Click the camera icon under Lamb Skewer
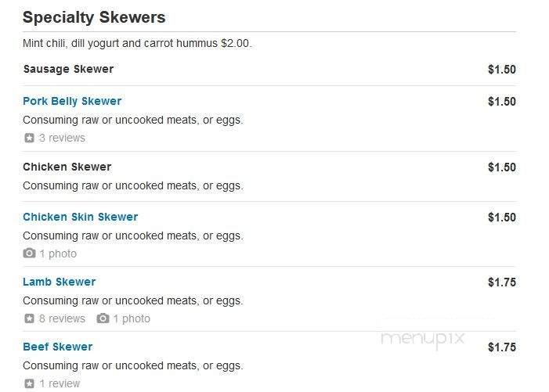Viewport: 549px width, 392px height. (103, 318)
